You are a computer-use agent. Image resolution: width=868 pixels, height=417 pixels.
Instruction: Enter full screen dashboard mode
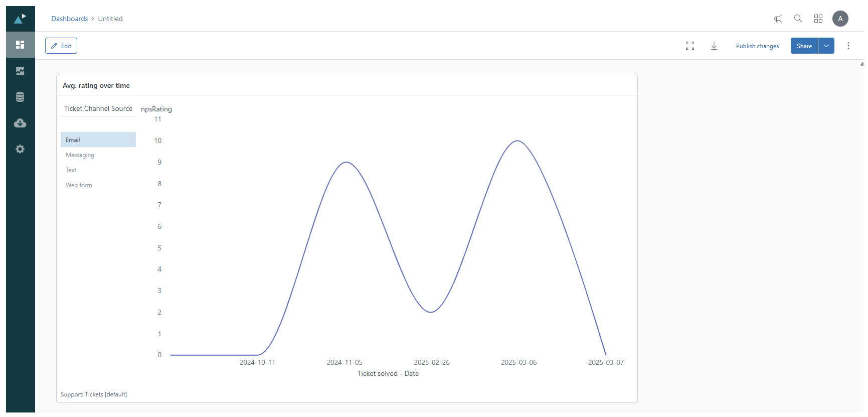[690, 46]
